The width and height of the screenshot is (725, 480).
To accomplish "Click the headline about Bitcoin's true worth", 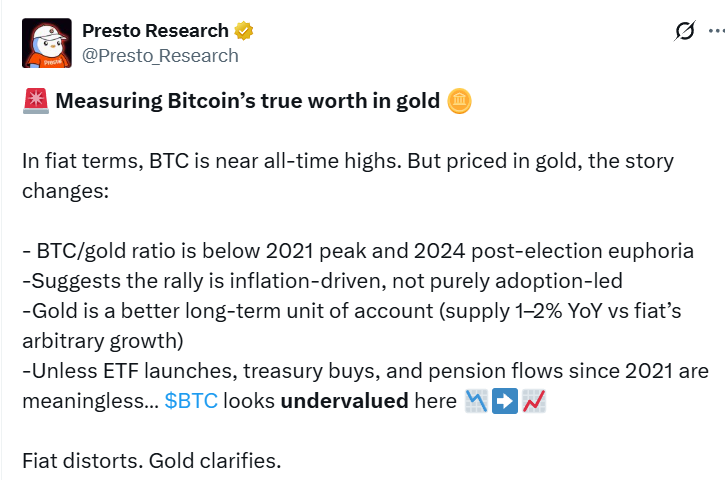I will (247, 101).
